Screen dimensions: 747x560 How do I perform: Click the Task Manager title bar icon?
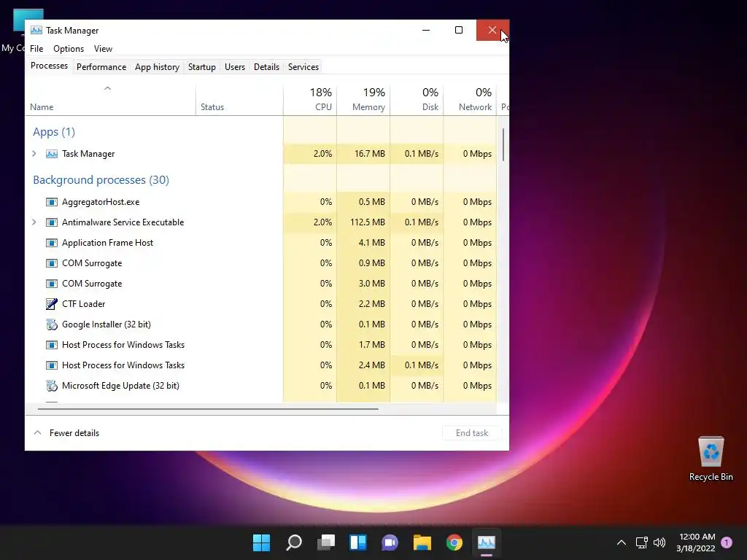pyautogui.click(x=36, y=30)
